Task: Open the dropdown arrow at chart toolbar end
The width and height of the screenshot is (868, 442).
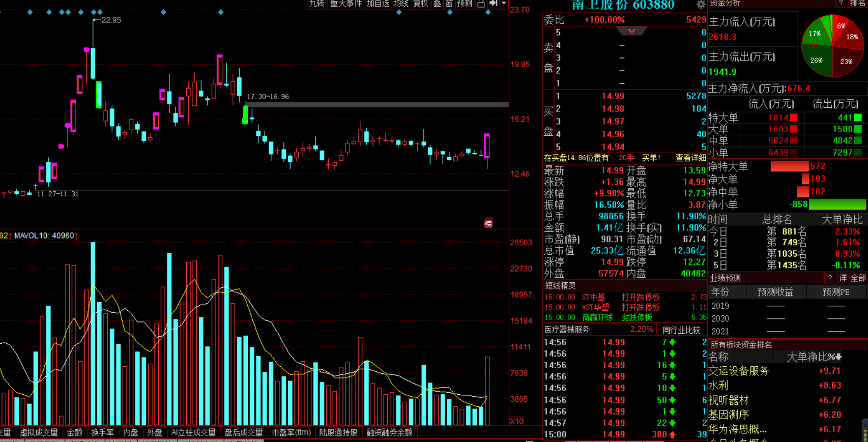Action: point(504,4)
